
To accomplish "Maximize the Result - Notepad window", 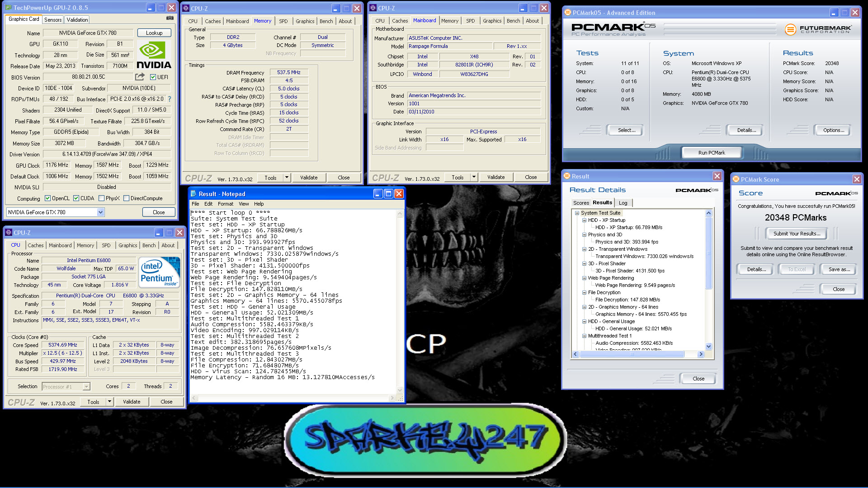I will pyautogui.click(x=388, y=194).
